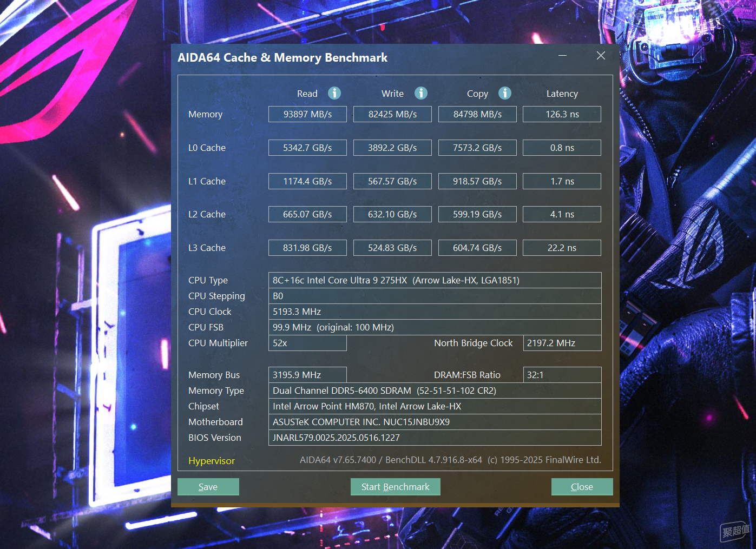The height and width of the screenshot is (549, 756).
Task: Click the L3 Cache row label
Action: (x=207, y=248)
